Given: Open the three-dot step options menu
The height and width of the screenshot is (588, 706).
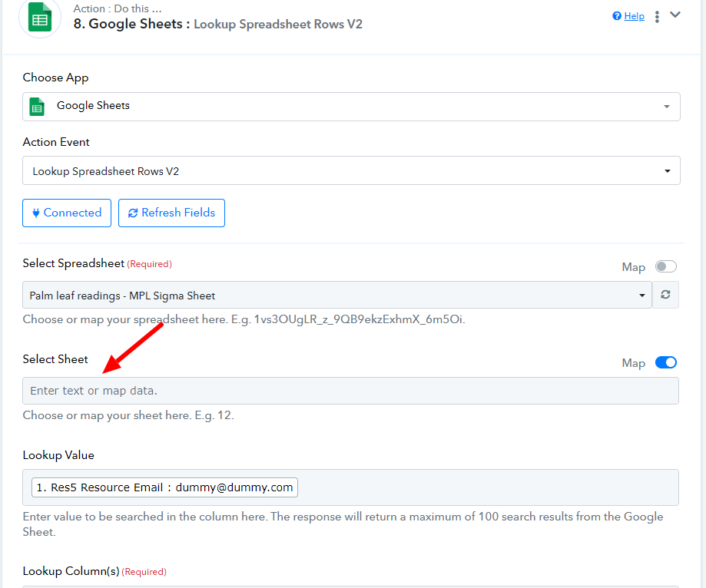Looking at the screenshot, I should (657, 17).
